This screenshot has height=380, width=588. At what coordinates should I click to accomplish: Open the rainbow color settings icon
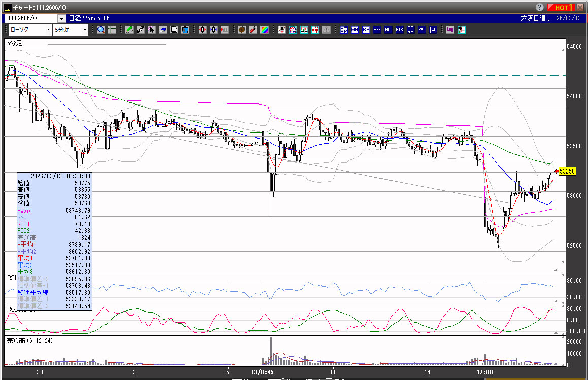pos(264,30)
